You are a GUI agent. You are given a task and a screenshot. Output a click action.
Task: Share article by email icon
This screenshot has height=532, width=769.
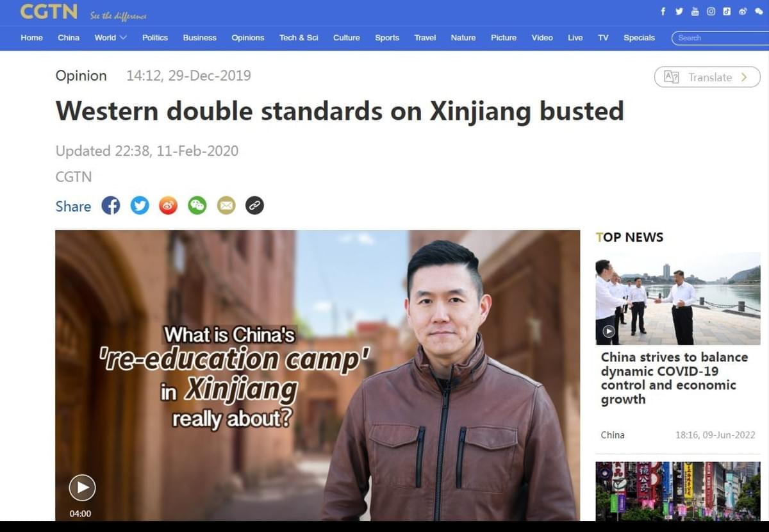coord(226,206)
